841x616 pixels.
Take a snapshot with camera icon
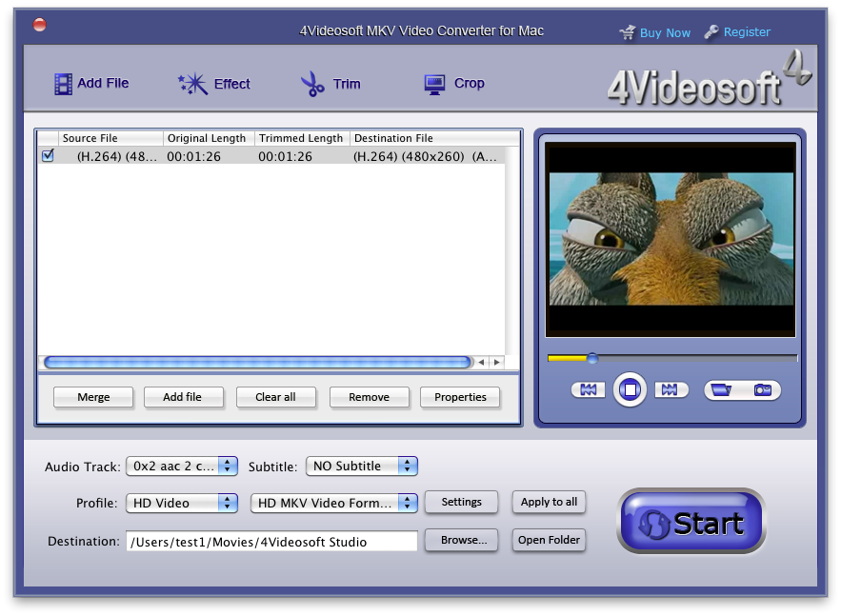762,389
